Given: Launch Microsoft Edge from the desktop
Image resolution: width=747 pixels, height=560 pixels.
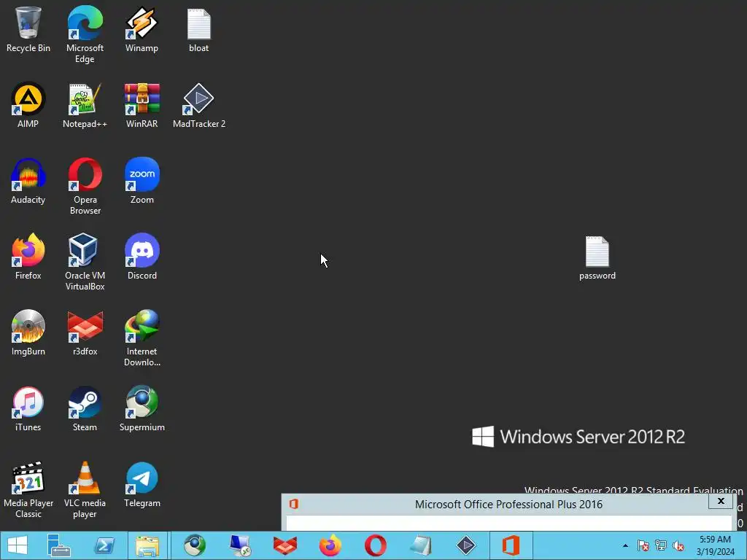Looking at the screenshot, I should (85, 34).
